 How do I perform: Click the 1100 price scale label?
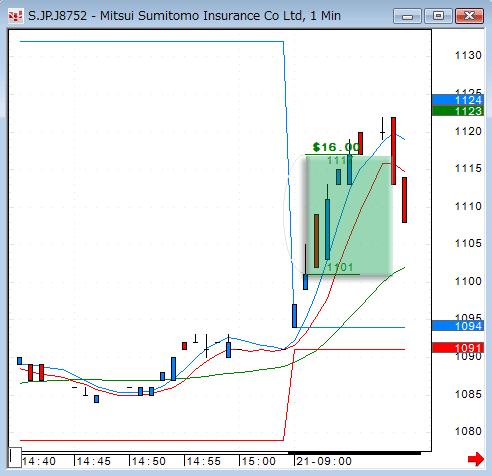point(468,281)
